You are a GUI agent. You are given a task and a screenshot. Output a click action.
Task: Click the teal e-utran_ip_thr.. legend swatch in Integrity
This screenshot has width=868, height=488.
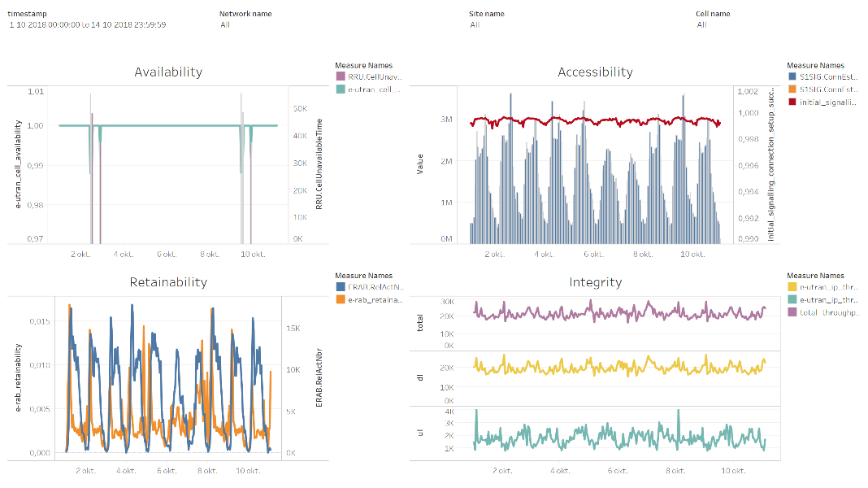click(792, 299)
